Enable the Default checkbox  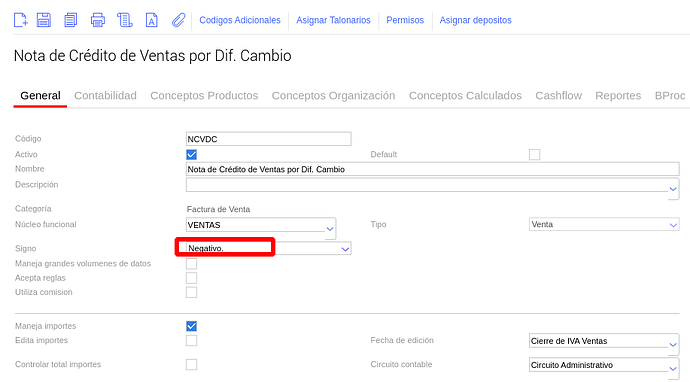point(534,154)
